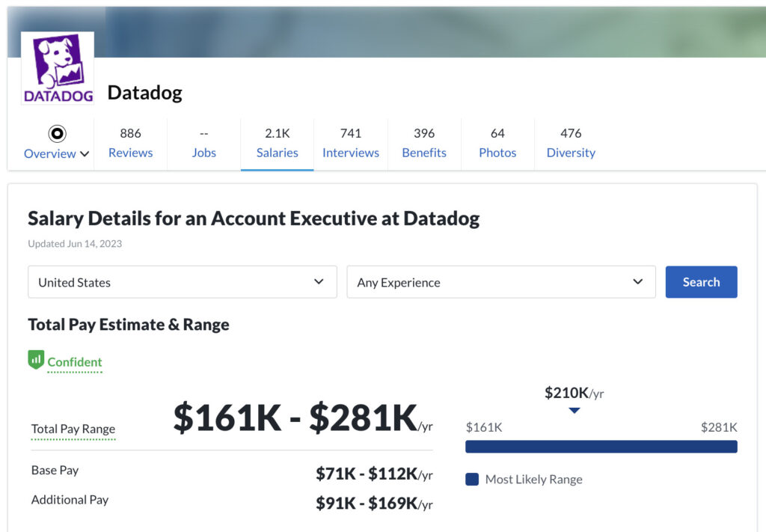Click the Datadog company name heading
This screenshot has height=532, width=766.
point(144,93)
